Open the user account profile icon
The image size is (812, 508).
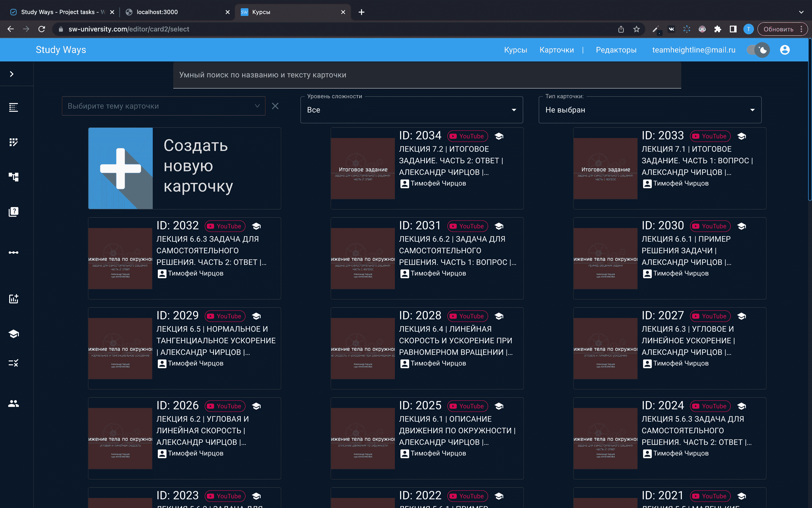click(x=785, y=50)
